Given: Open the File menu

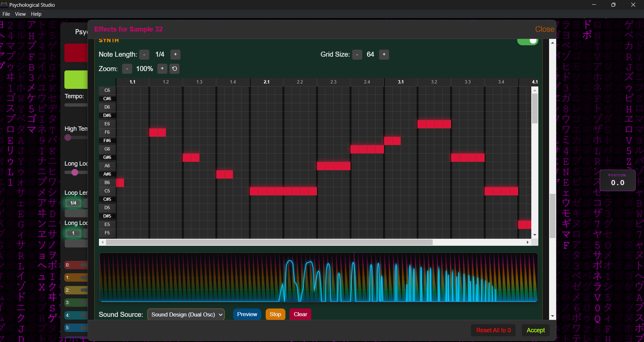Looking at the screenshot, I should click(x=6, y=14).
